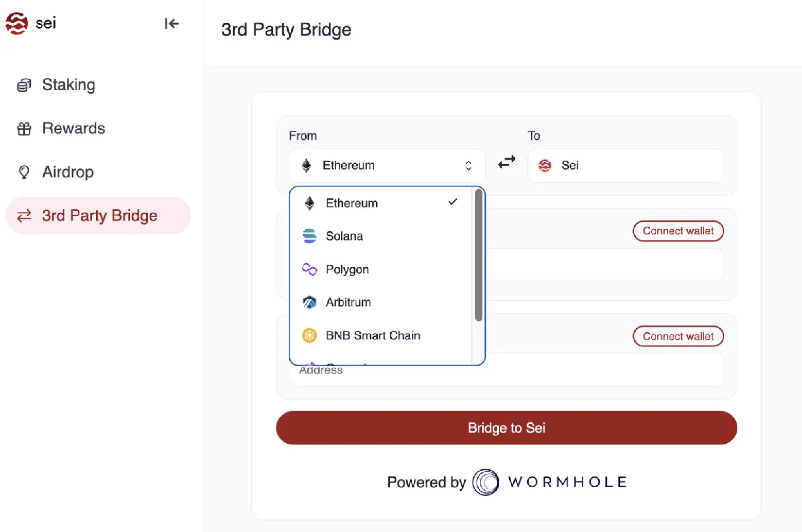The height and width of the screenshot is (532, 802).
Task: Click the upper Connect wallet button
Action: coord(678,231)
